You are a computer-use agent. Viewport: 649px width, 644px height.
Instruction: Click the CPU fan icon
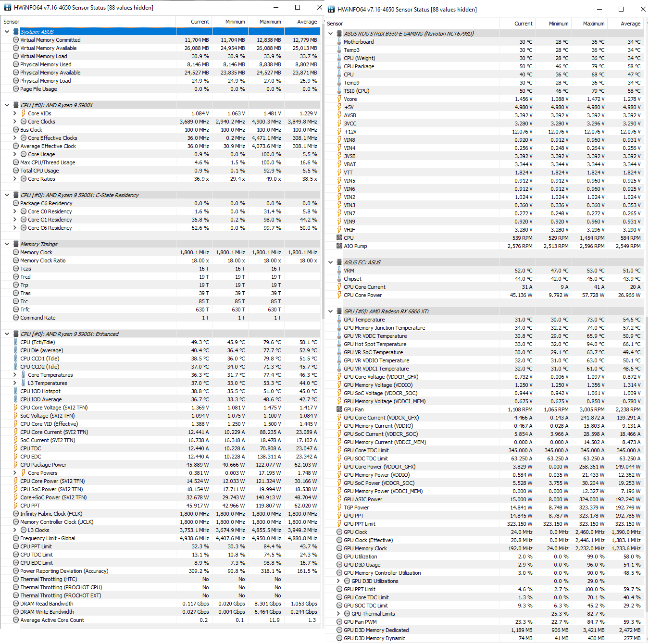pos(339,238)
